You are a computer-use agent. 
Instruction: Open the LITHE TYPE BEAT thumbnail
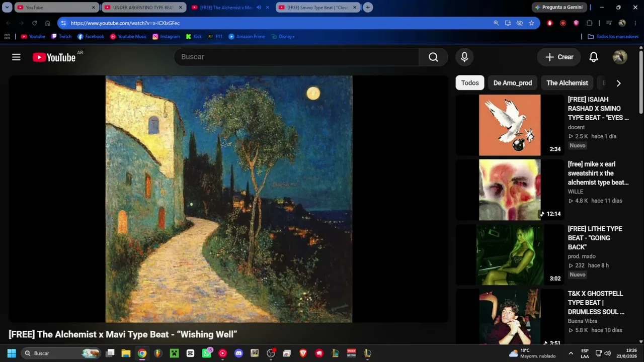click(510, 254)
